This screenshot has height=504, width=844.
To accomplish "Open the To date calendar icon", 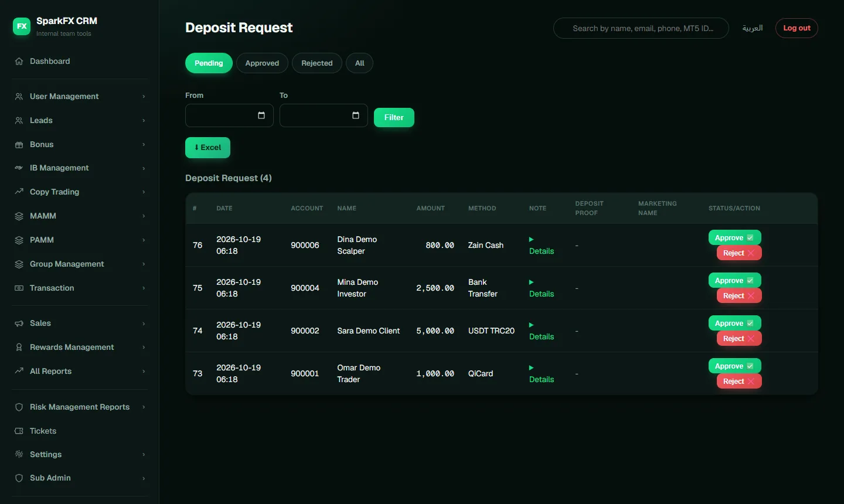I will [x=356, y=115].
